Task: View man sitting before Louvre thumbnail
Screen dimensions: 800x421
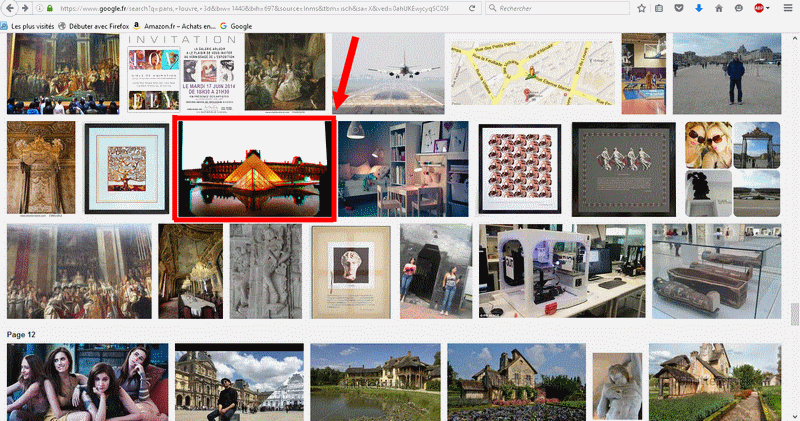Action: tap(239, 382)
